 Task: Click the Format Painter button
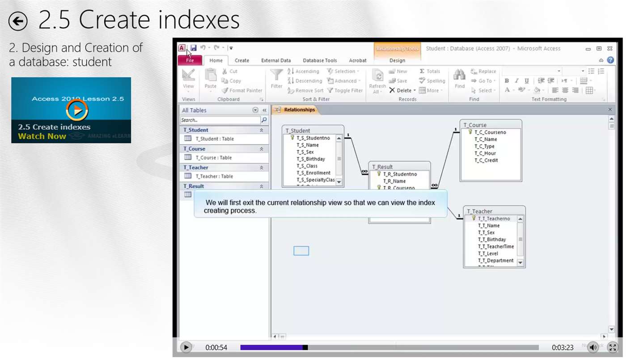(x=242, y=90)
